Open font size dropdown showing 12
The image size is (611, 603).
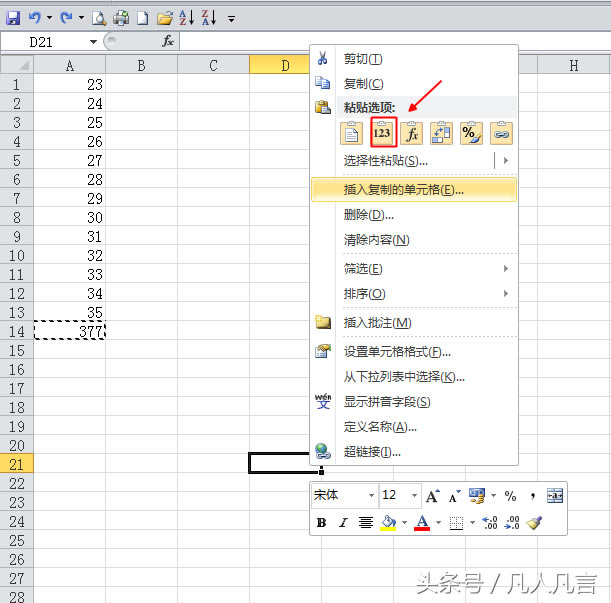(x=415, y=495)
